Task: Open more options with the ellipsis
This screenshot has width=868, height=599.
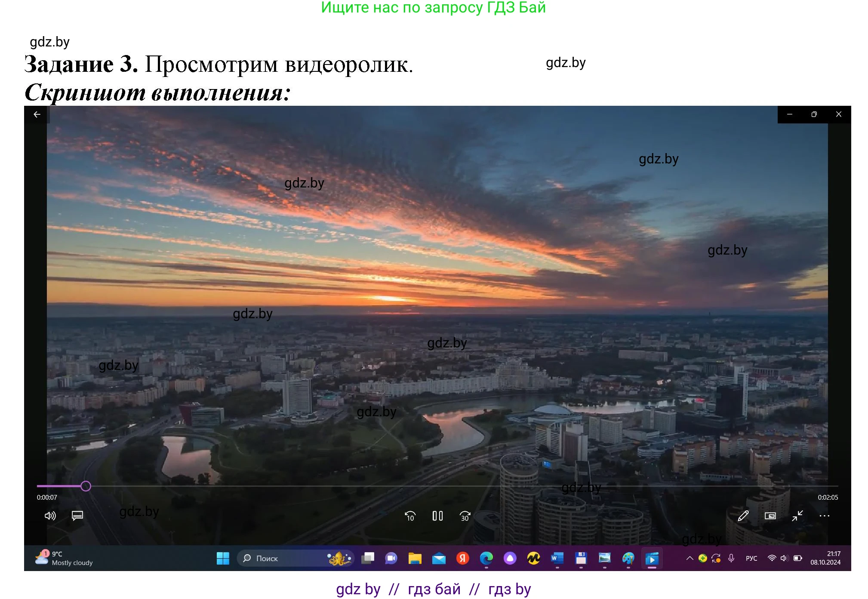Action: pyautogui.click(x=825, y=516)
